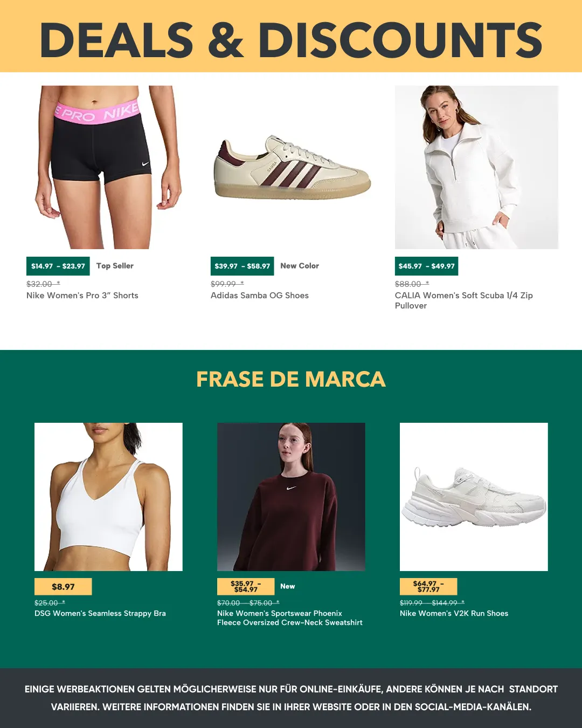The image size is (582, 728).
Task: Click the $39.97 - $58.97 price badge
Action: [x=242, y=266]
